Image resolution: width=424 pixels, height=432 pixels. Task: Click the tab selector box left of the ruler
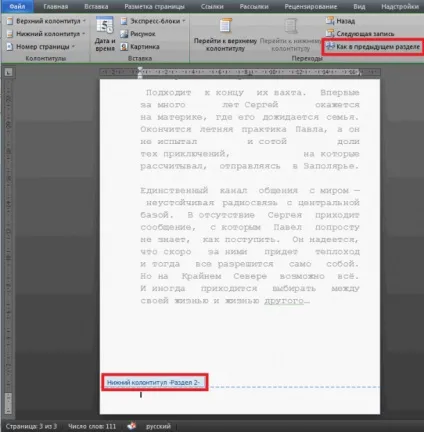pyautogui.click(x=9, y=72)
